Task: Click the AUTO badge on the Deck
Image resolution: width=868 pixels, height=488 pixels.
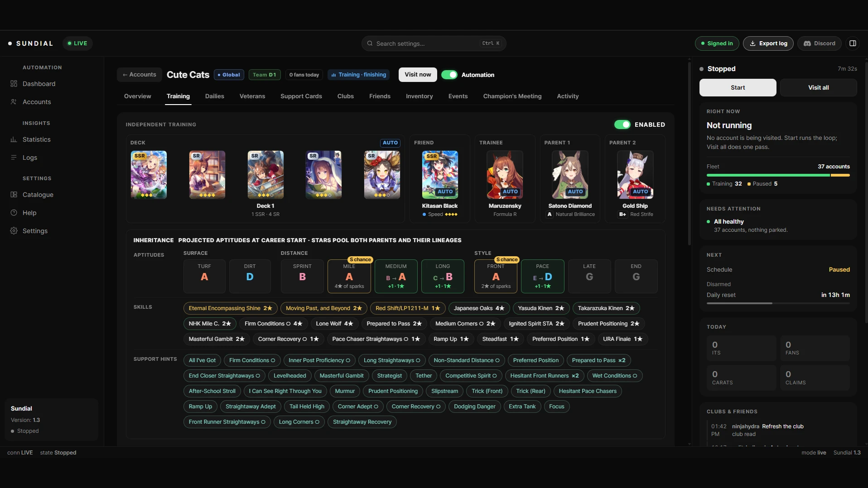Action: [x=390, y=143]
